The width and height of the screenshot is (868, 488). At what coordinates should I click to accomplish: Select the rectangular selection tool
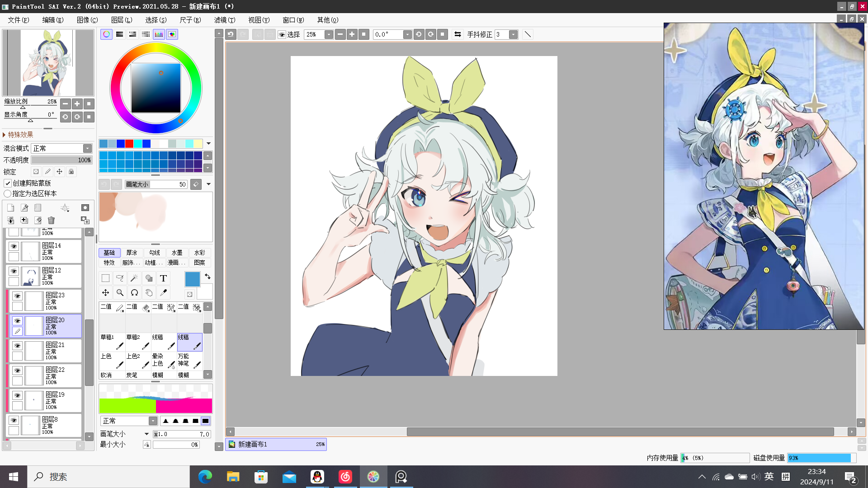click(105, 278)
